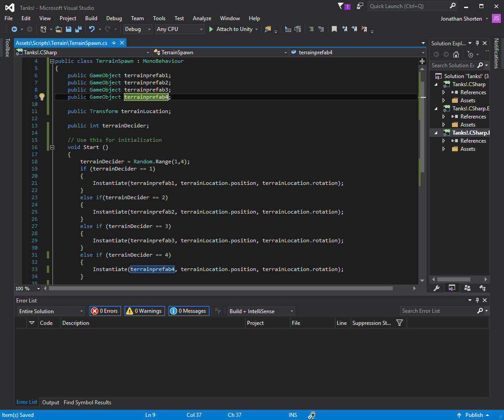Image resolution: width=504 pixels, height=420 pixels.
Task: Click the Save All toolbar icon
Action: [78, 29]
